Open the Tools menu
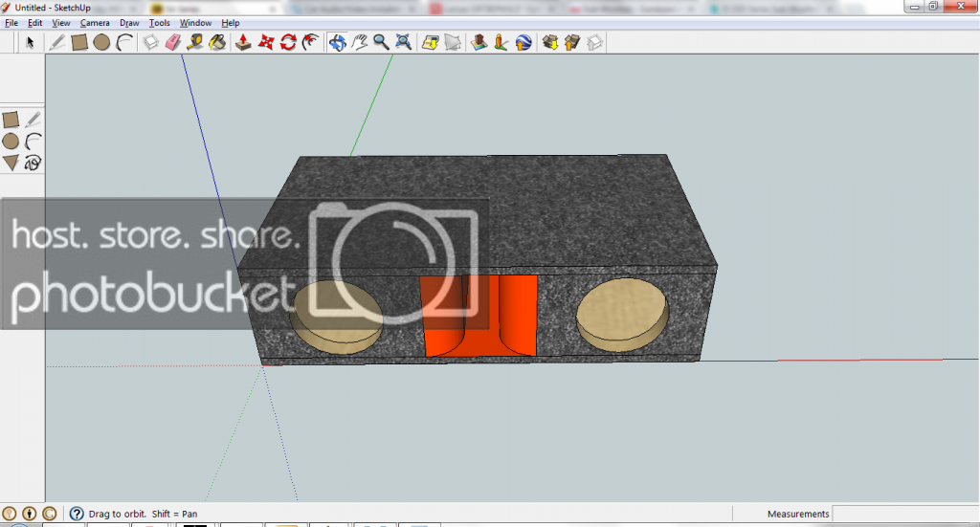980x527 pixels. (160, 23)
